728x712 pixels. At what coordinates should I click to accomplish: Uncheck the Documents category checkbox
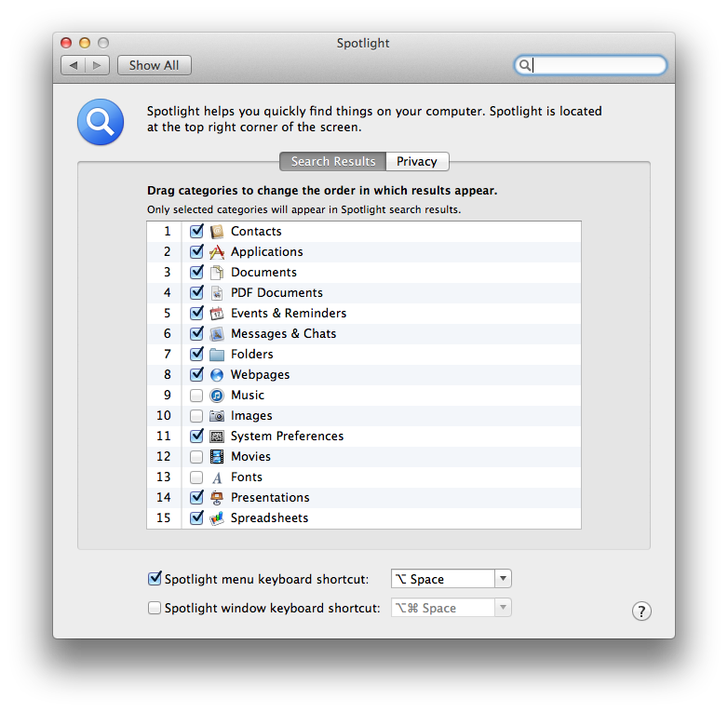[x=196, y=272]
